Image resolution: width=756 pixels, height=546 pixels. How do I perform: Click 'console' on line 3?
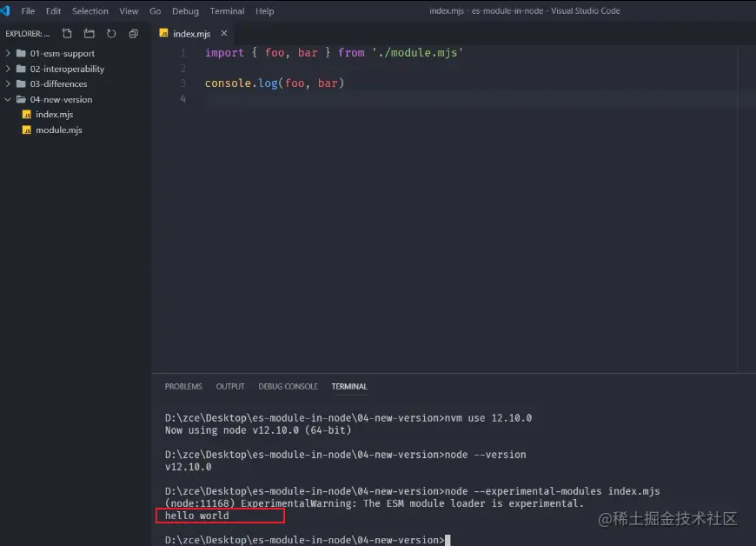click(228, 83)
